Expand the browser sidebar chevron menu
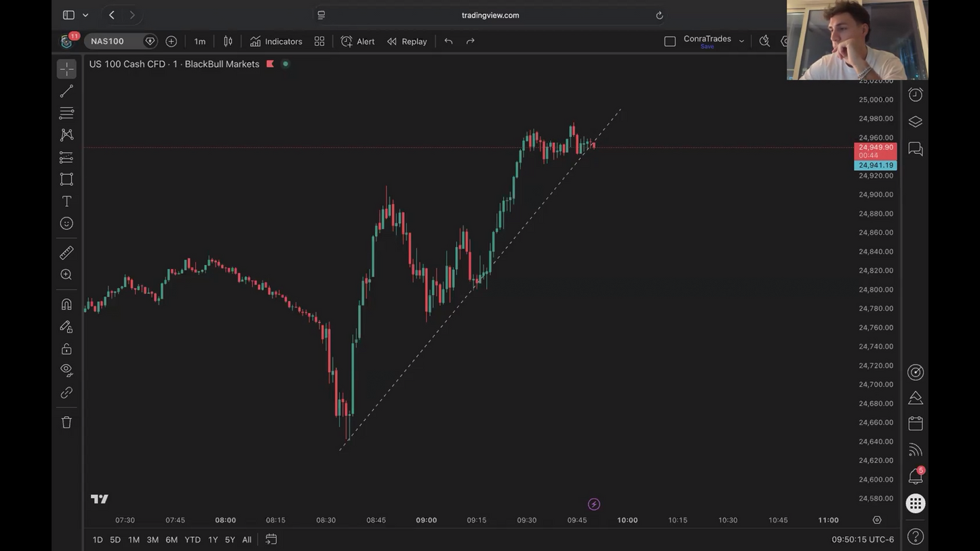980x551 pixels. (85, 15)
